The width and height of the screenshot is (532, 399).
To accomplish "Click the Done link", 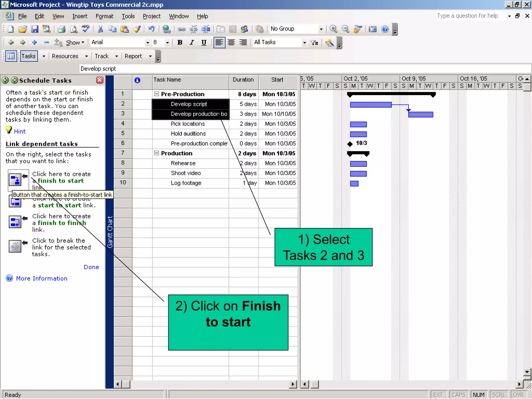I will pyautogui.click(x=91, y=267).
